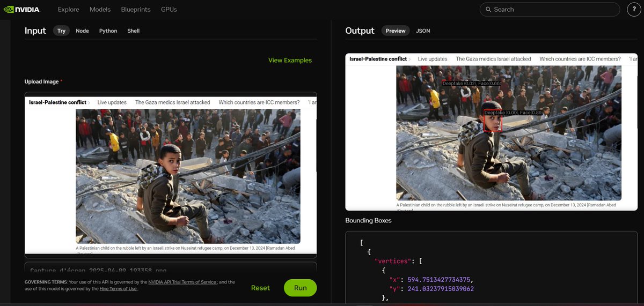644x306 pixels.
Task: Open the Explore menu
Action: (x=69, y=10)
